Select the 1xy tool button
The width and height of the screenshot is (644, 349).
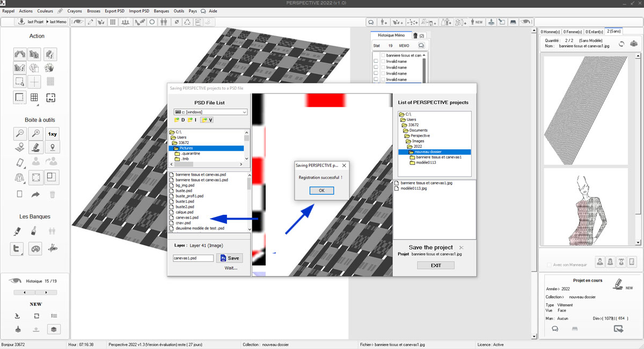click(x=52, y=134)
